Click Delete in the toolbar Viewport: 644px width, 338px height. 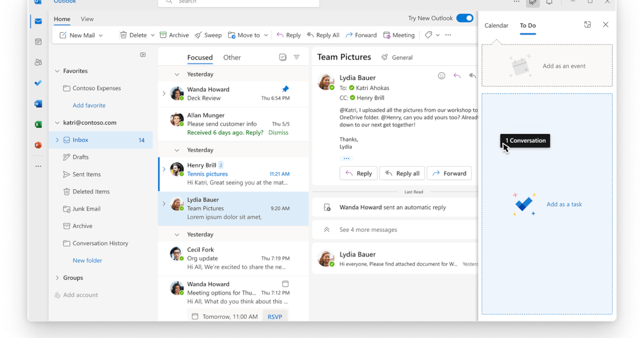tap(133, 35)
